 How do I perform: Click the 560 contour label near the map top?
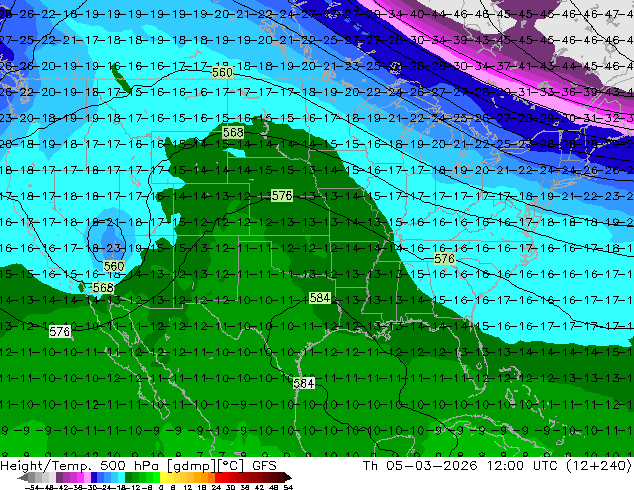tap(222, 72)
